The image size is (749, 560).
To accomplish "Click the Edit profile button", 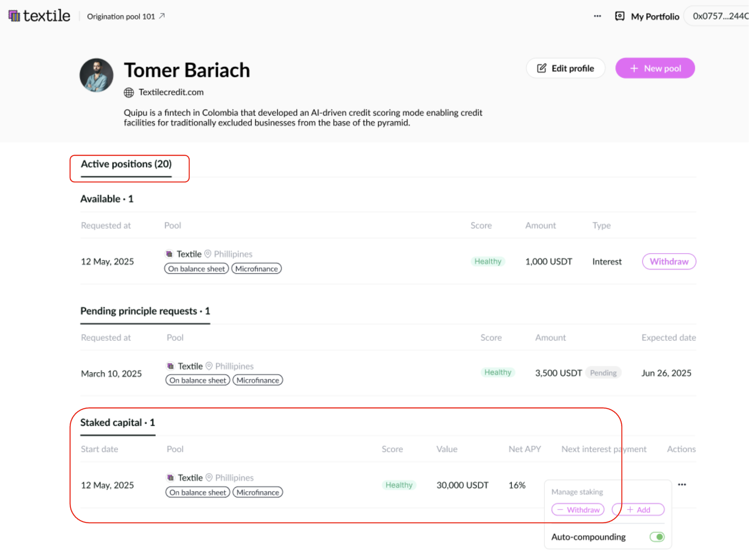I will 565,68.
